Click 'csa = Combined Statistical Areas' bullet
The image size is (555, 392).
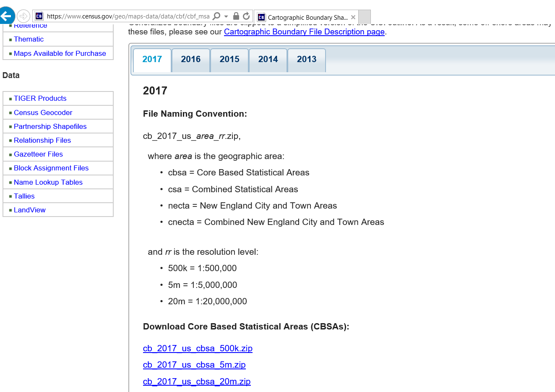233,189
